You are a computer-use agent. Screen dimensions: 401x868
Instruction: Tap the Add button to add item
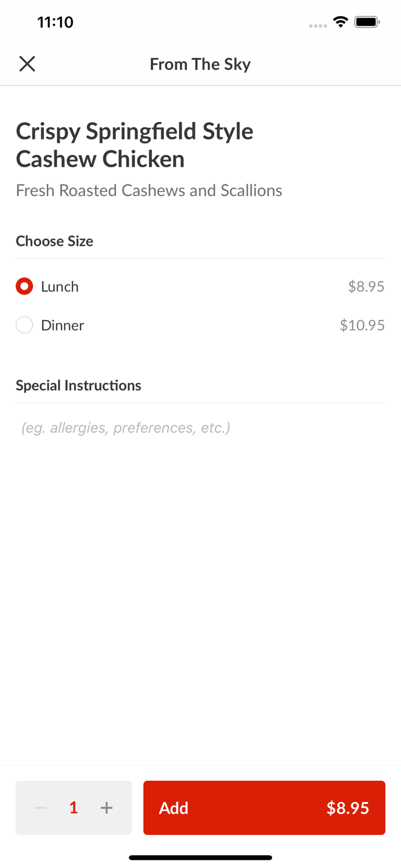[x=264, y=808]
